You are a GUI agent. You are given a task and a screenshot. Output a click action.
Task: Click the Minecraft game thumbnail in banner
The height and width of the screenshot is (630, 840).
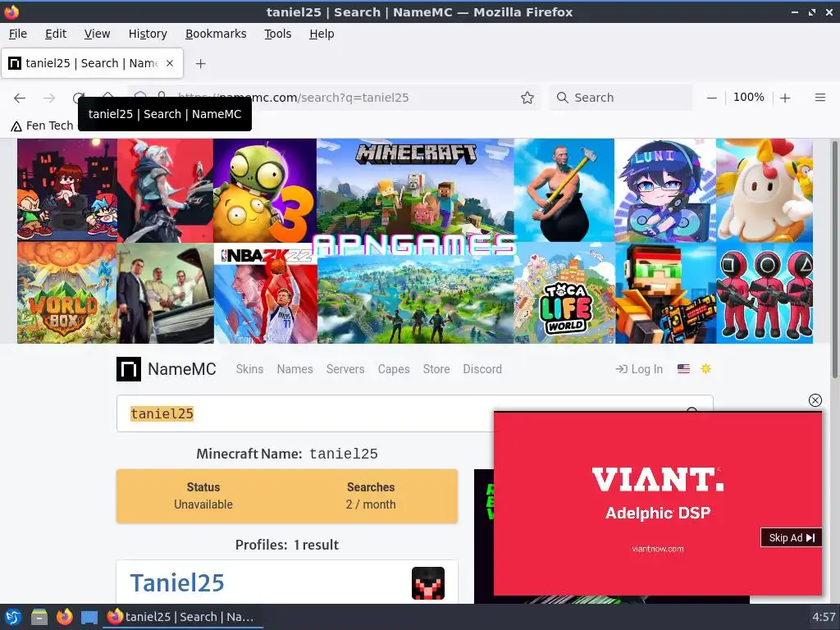(x=415, y=189)
